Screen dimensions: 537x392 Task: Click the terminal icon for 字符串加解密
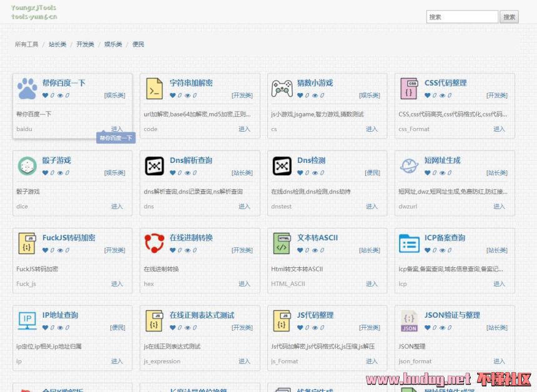coord(154,89)
